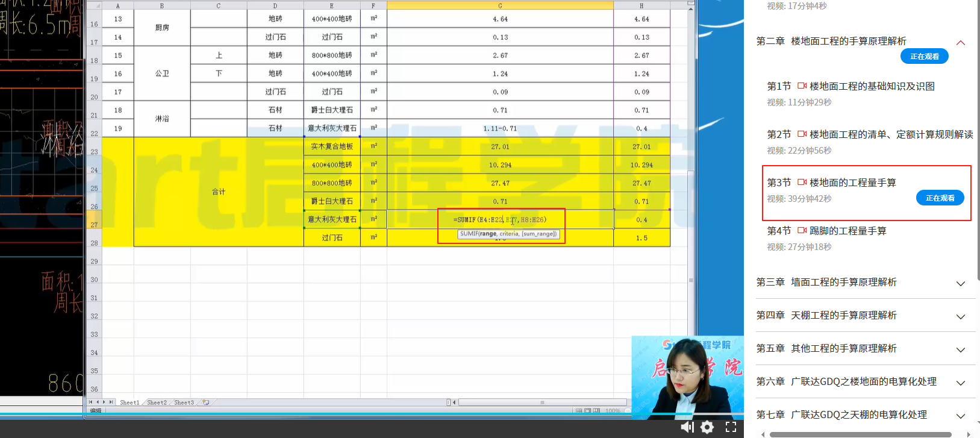Switch to the Sheet1 tab
This screenshot has height=438, width=980.
coord(130,402)
